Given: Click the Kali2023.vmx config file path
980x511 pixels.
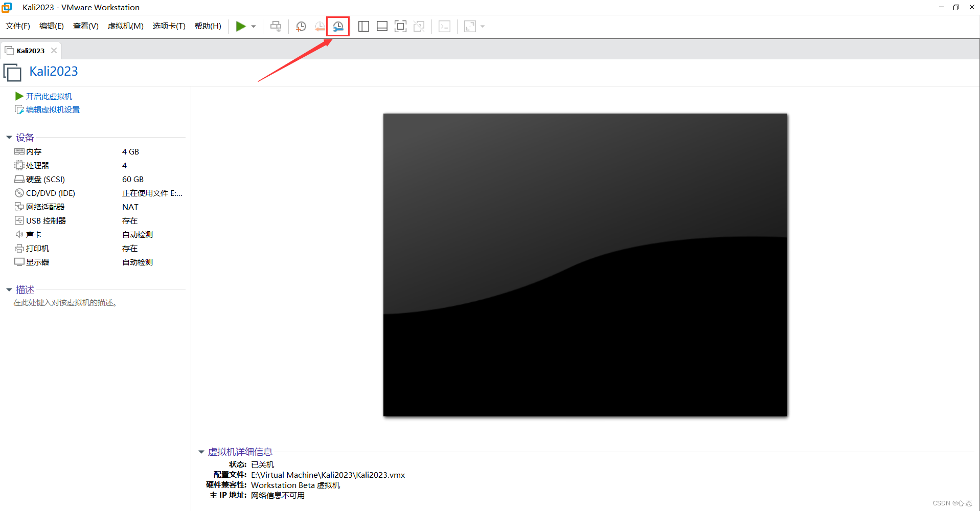Looking at the screenshot, I should click(x=328, y=475).
